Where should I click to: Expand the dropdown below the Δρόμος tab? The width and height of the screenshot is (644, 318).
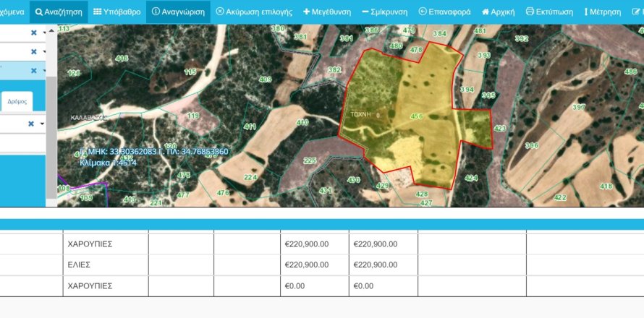42,124
